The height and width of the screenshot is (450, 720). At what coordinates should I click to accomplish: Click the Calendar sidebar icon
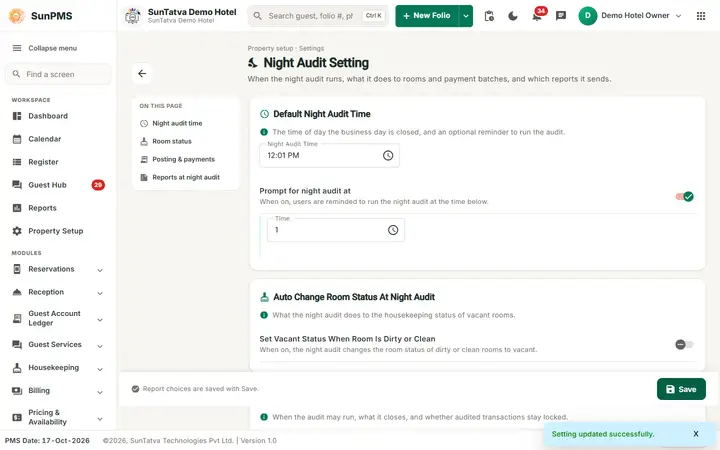(x=17, y=139)
